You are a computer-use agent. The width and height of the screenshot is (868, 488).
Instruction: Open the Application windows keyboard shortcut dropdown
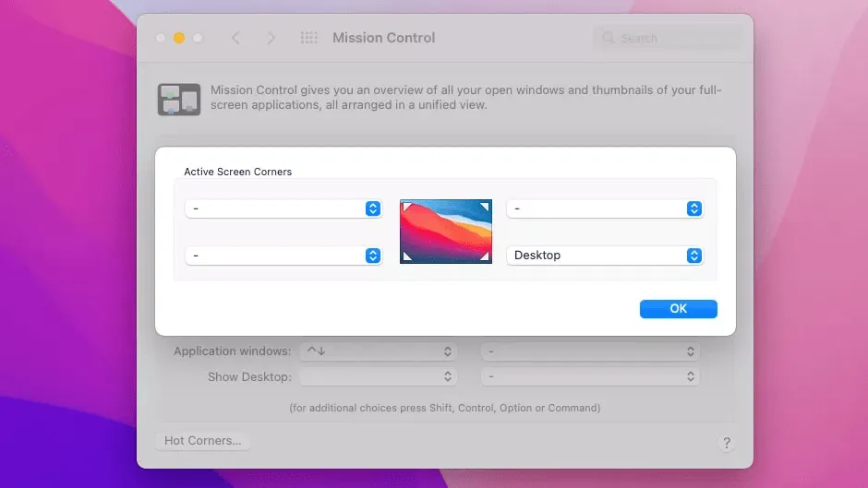pyautogui.click(x=379, y=351)
